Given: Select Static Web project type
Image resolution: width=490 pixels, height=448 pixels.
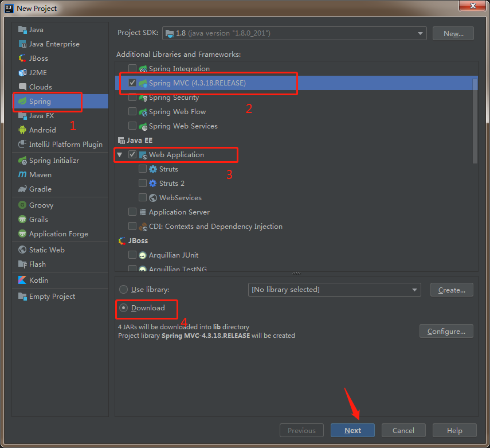Looking at the screenshot, I should coord(60,250).
